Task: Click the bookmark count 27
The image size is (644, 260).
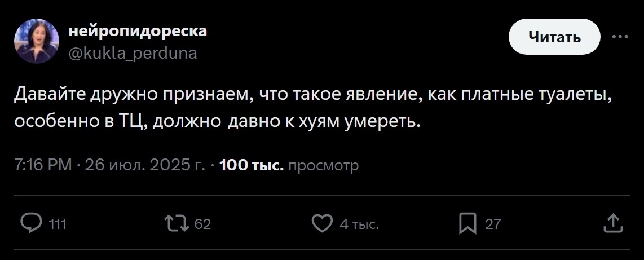Action: pyautogui.click(x=493, y=224)
